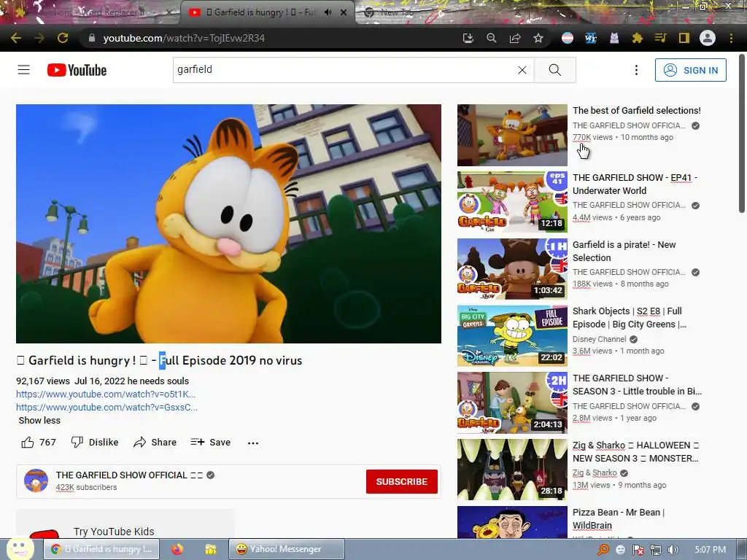Go to YouTube home via logo

coord(77,70)
